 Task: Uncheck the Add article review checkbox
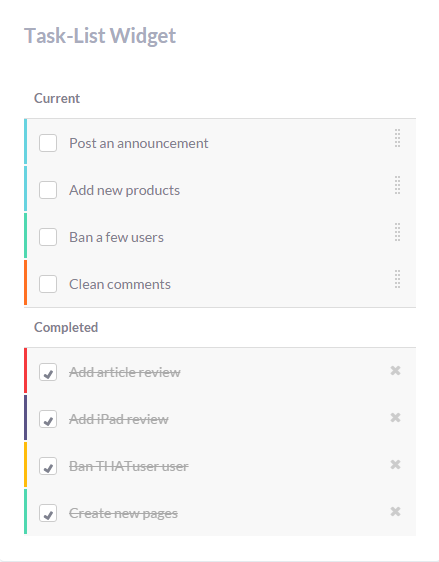(48, 372)
